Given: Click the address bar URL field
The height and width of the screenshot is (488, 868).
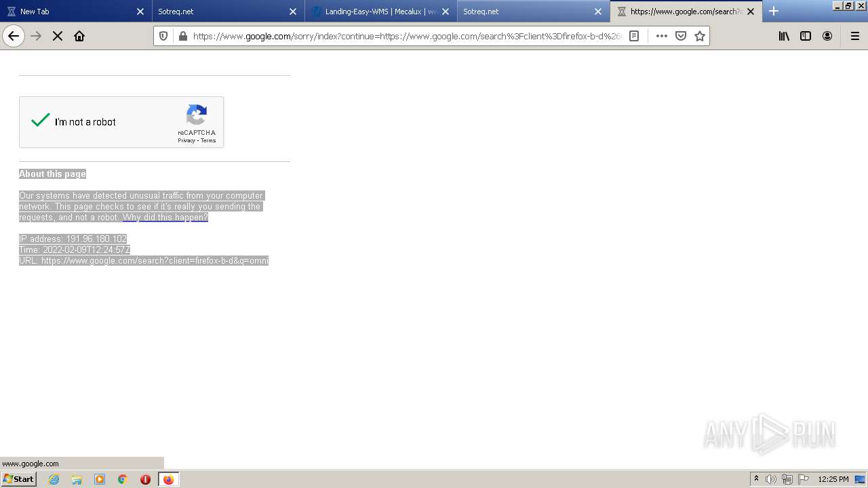Looking at the screenshot, I should click(x=407, y=36).
